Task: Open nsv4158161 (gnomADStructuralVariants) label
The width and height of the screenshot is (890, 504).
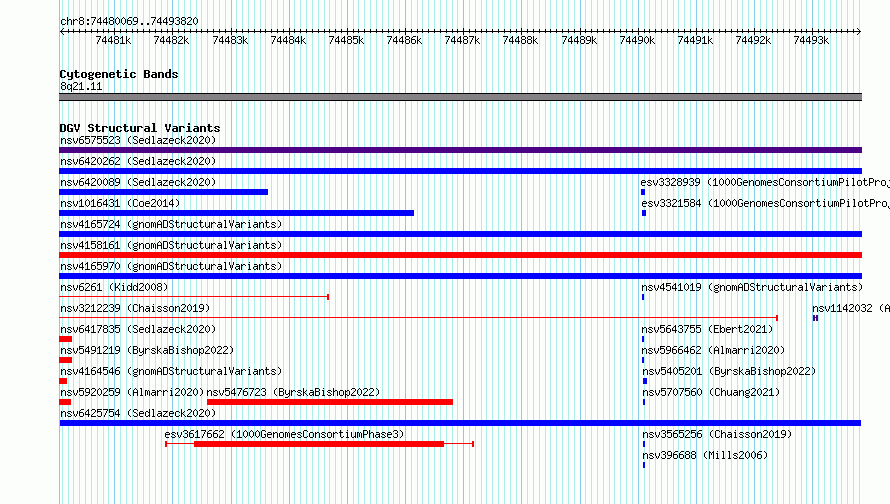Action: 171,245
